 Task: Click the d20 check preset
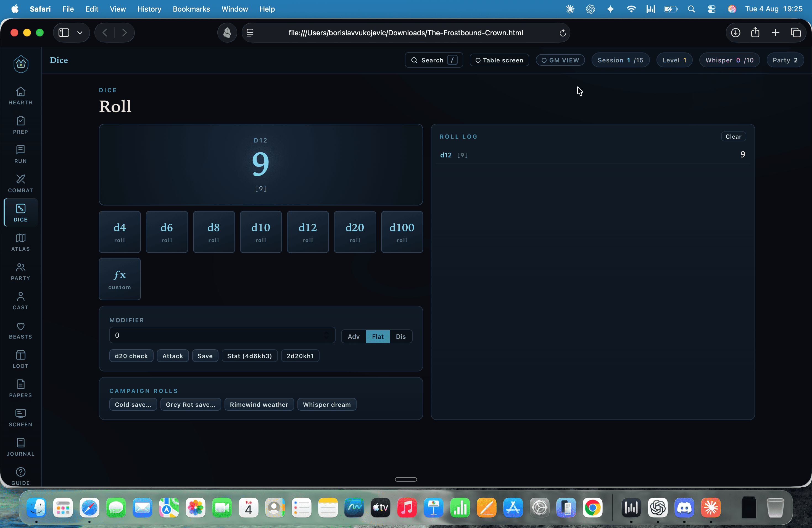131,356
